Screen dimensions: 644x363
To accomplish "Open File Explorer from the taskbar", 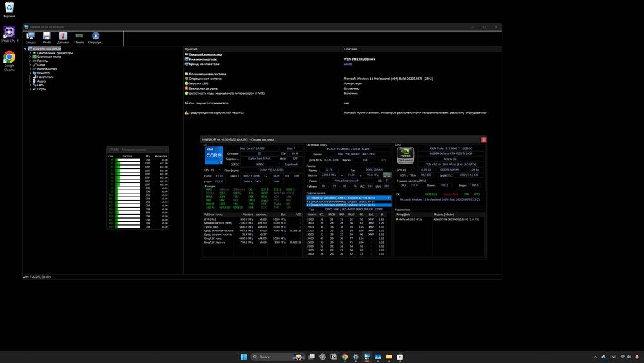I will click(389, 357).
